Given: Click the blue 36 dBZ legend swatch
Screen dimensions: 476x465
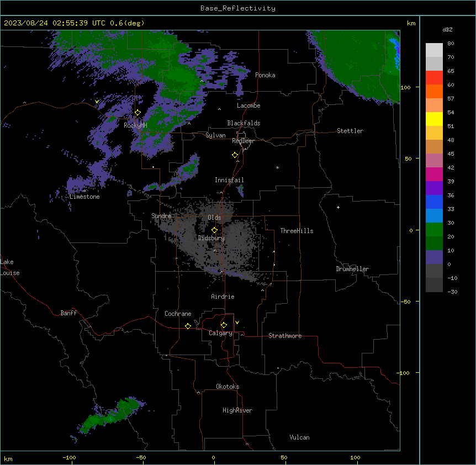Looking at the screenshot, I should [434, 202].
